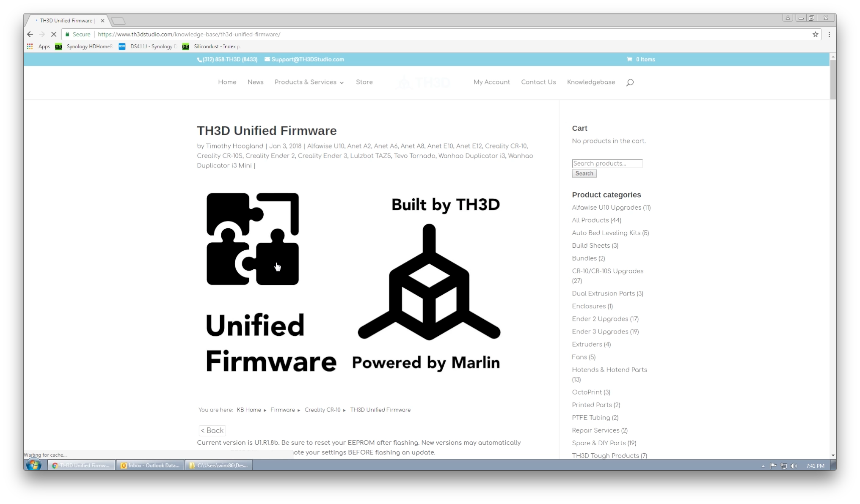The height and width of the screenshot is (504, 860).
Task: Open Chrome's customize menu icon
Action: [x=829, y=34]
